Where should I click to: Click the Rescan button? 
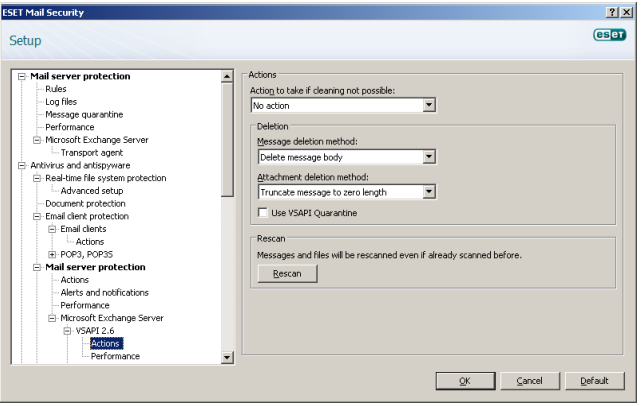click(289, 275)
